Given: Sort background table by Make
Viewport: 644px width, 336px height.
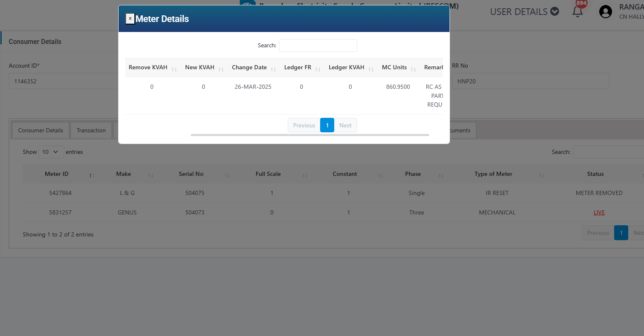Looking at the screenshot, I should pos(127,174).
